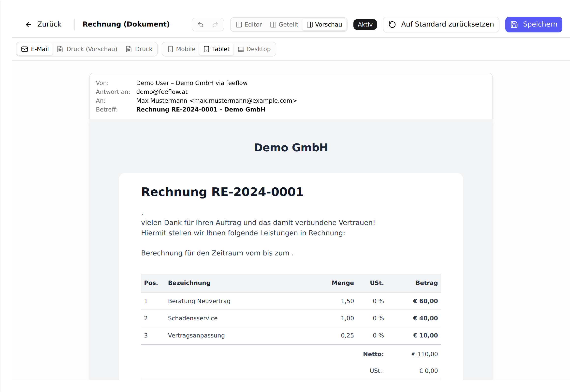Click the redo arrow icon
Screen dimensions: 582x392
click(215, 25)
